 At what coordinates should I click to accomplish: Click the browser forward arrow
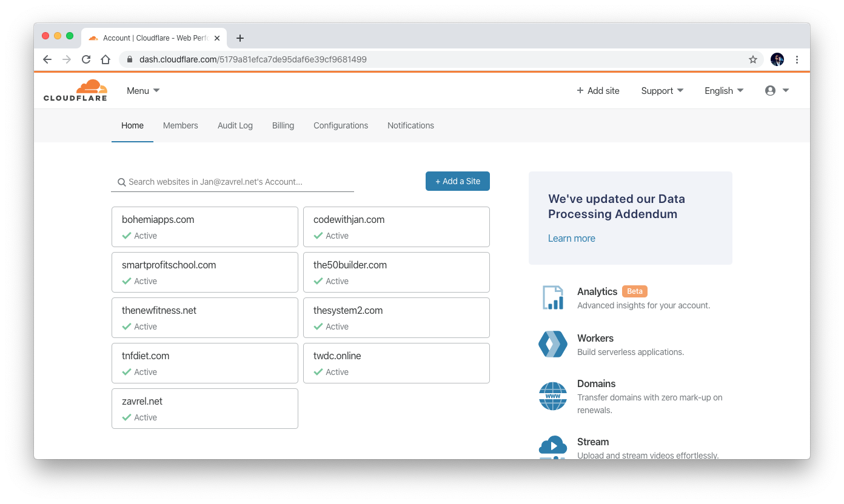click(67, 59)
